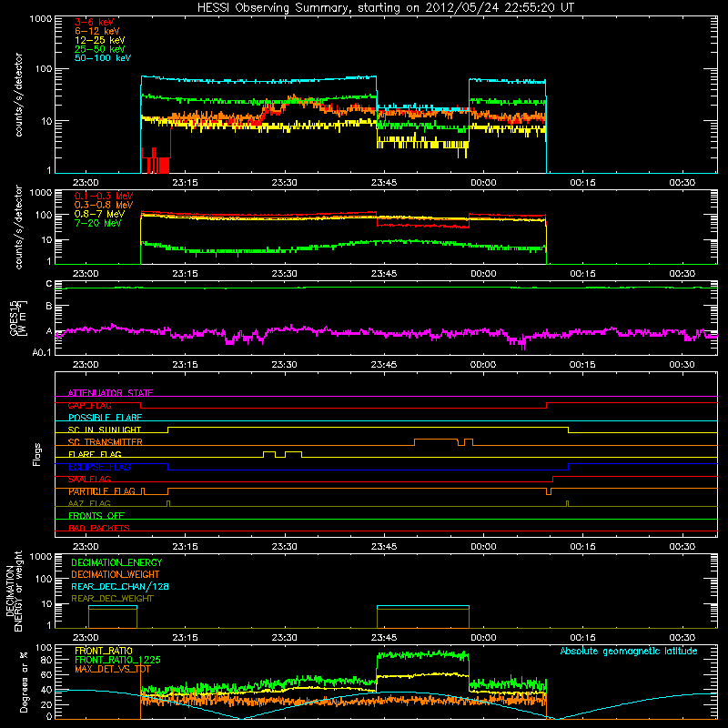The image size is (728, 728).
Task: Click the Absolute geomagnetic latitude label
Action: click(x=629, y=651)
